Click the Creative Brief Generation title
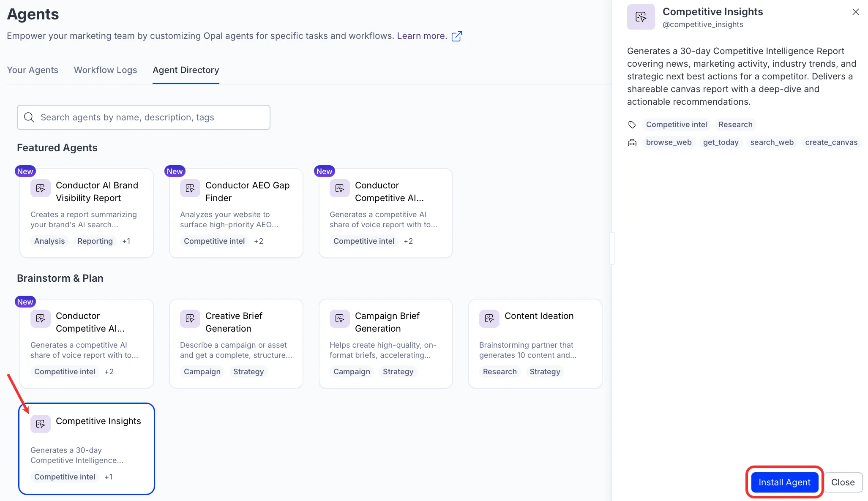Viewport: 868px width, 501px height. (x=234, y=322)
